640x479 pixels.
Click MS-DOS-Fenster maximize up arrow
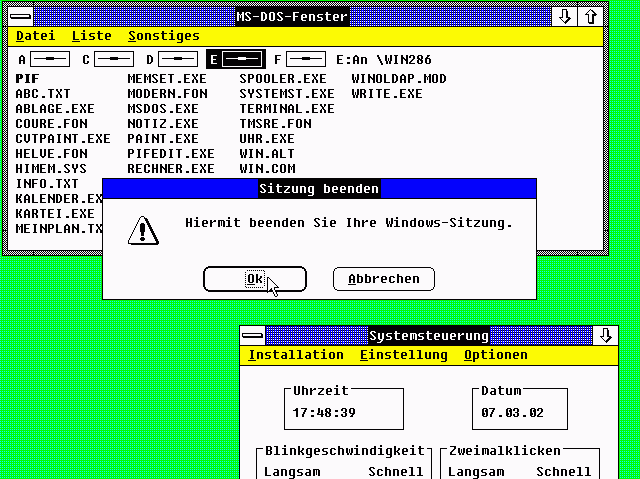(590, 17)
